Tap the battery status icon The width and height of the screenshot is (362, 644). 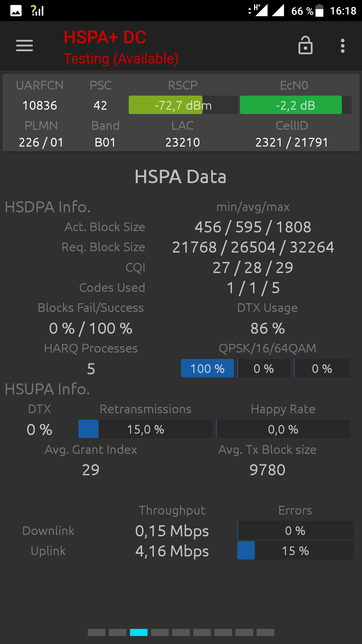pyautogui.click(x=319, y=11)
